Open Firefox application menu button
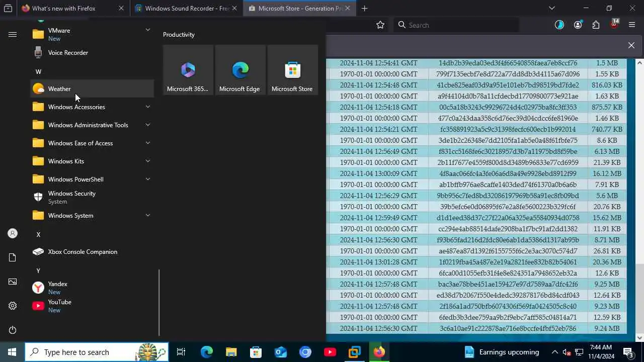Screen dimensions: 644x362 point(632,25)
